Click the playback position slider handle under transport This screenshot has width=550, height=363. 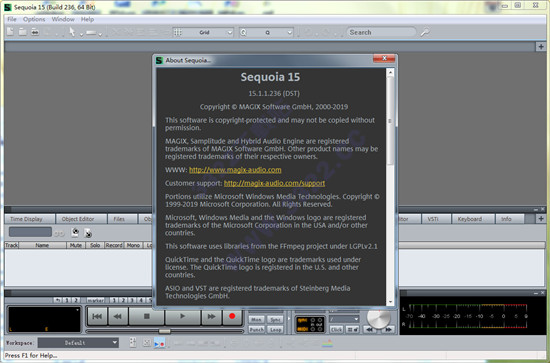click(x=165, y=331)
